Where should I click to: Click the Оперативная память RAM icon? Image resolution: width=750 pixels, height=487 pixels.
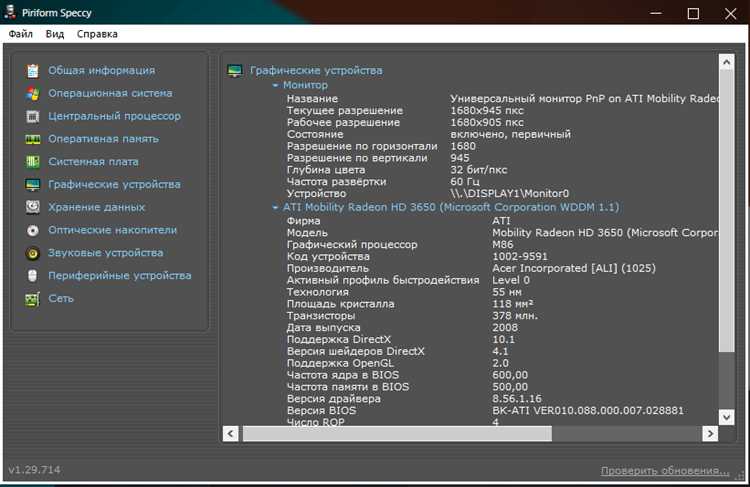point(33,139)
